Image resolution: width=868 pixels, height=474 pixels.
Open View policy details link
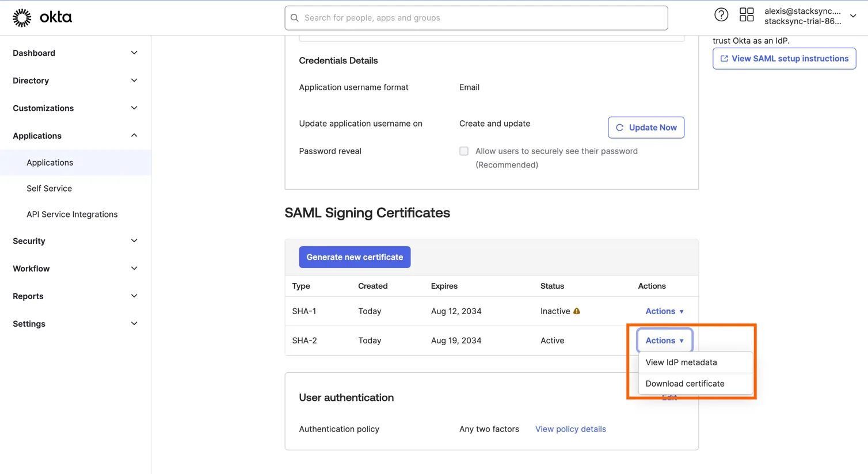click(x=570, y=429)
